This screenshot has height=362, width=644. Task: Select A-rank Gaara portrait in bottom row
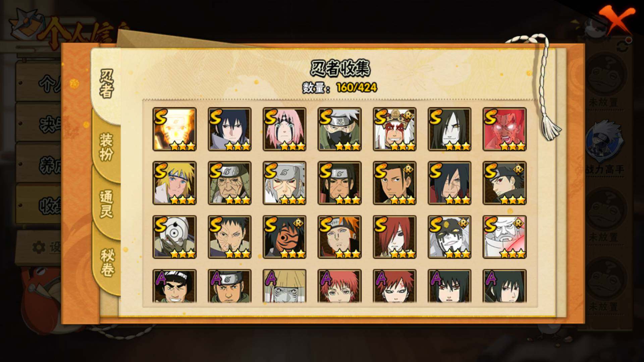[x=394, y=286]
